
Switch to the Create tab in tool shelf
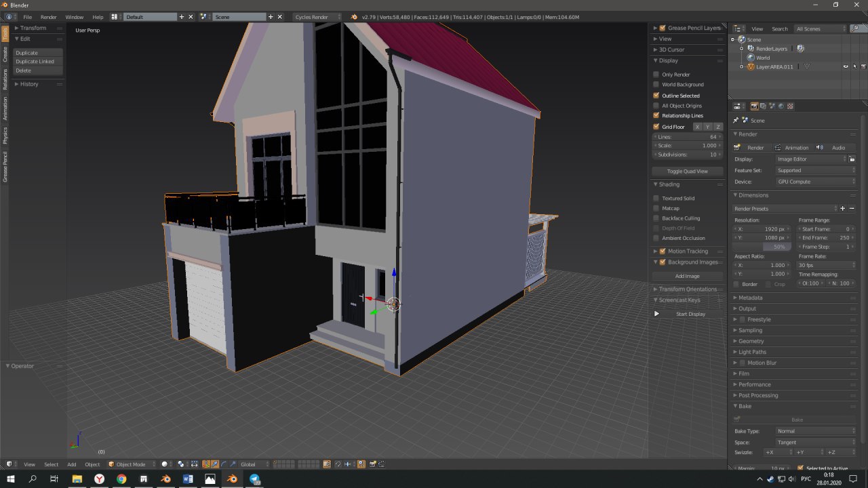(x=5, y=54)
